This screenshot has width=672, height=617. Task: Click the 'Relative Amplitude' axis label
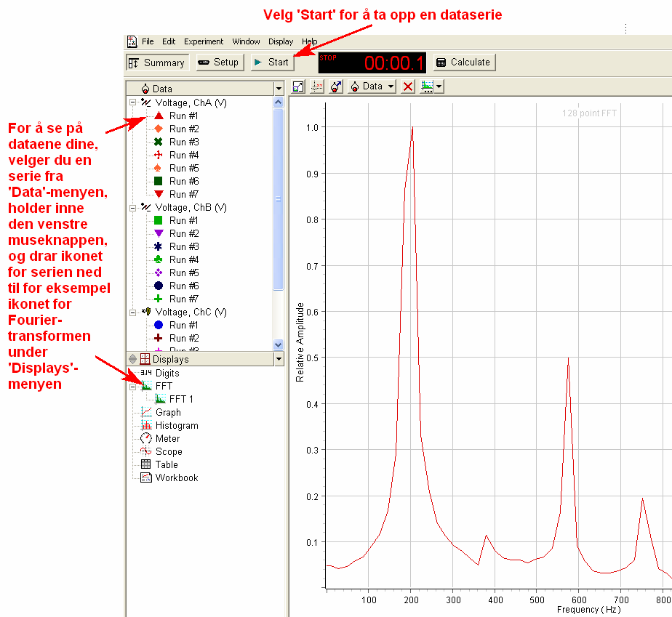click(300, 342)
